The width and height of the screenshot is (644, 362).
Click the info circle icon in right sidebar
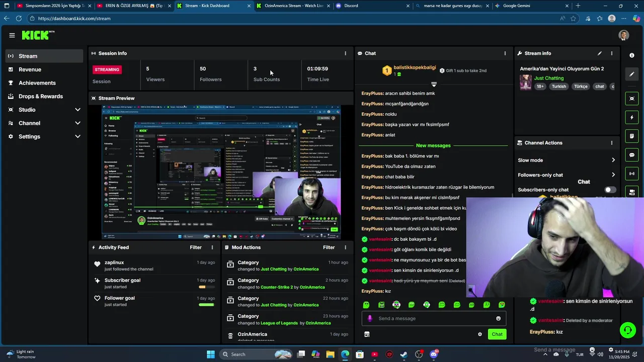click(632, 55)
